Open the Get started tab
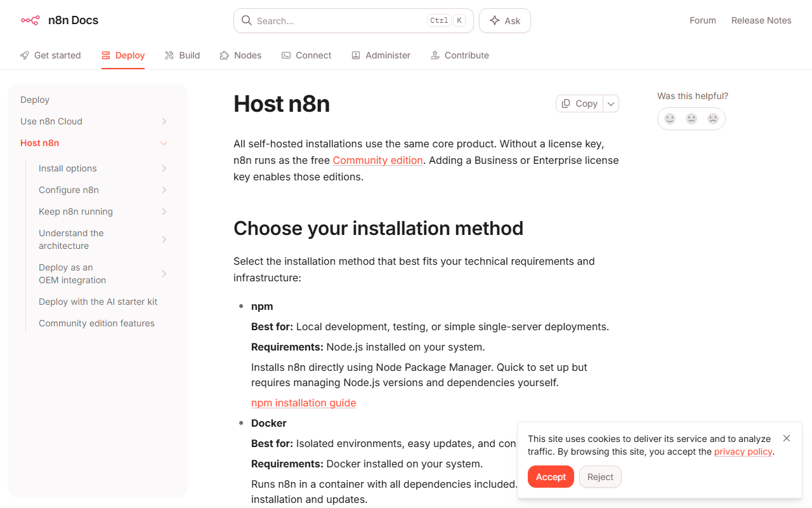 51,55
